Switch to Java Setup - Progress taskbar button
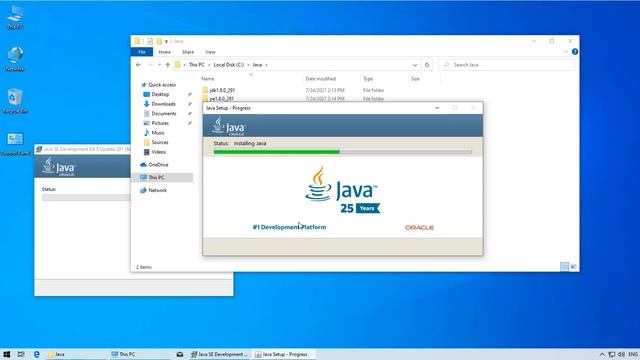The image size is (640, 360). (x=283, y=354)
